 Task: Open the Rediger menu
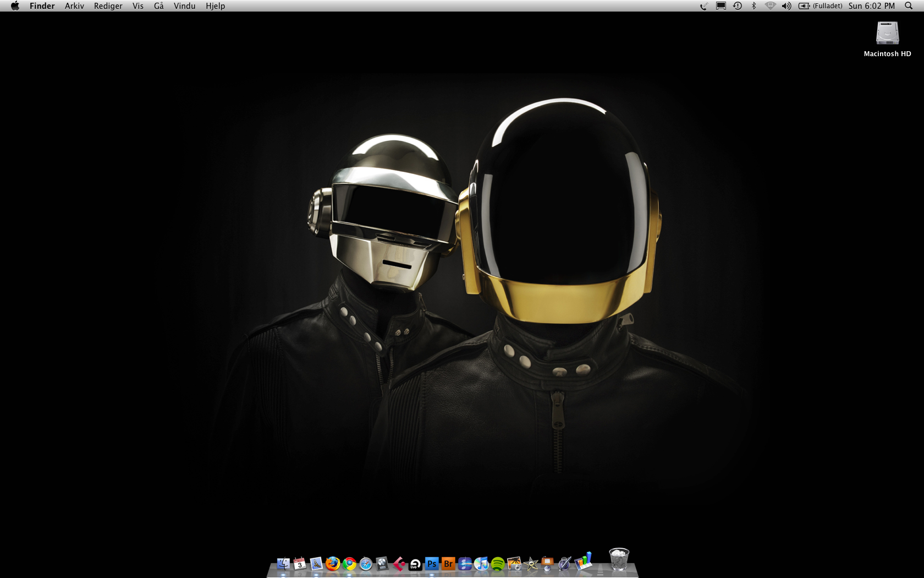coord(108,6)
